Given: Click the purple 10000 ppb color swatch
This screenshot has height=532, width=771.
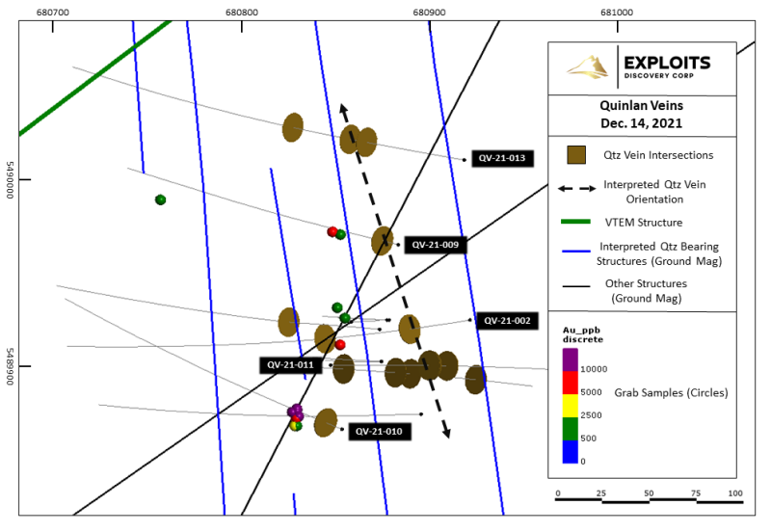Looking at the screenshot, I should [x=571, y=358].
